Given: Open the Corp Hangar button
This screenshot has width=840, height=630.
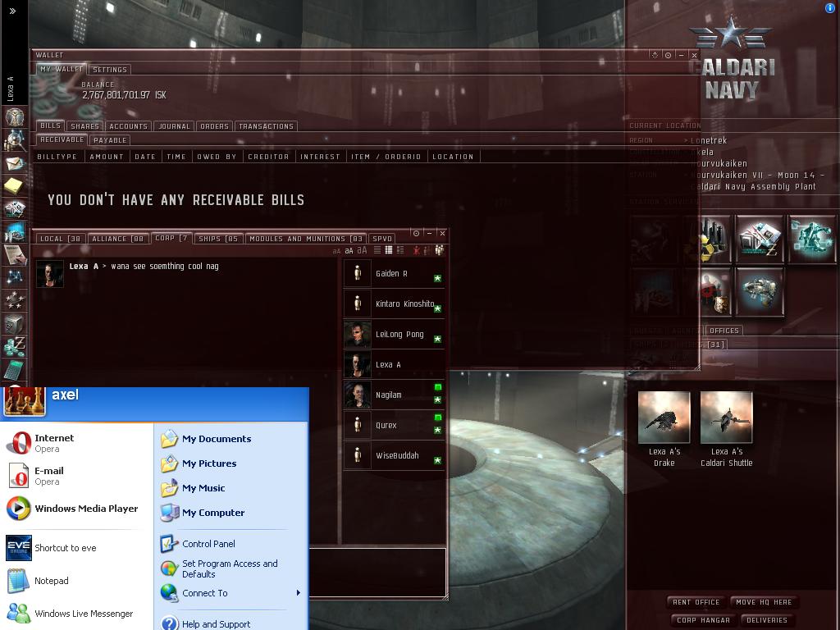Looking at the screenshot, I should (x=703, y=620).
